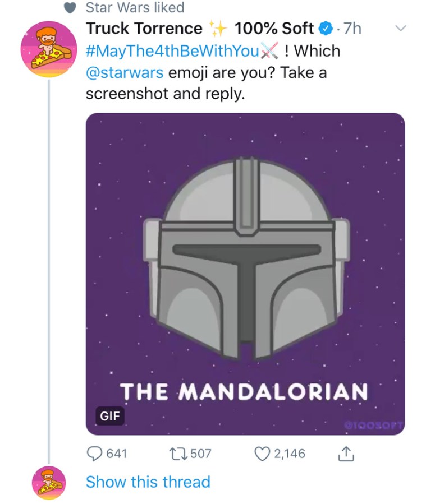The width and height of the screenshot is (426, 504).
Task: Click the Star Wars liked label
Action: 135,8
